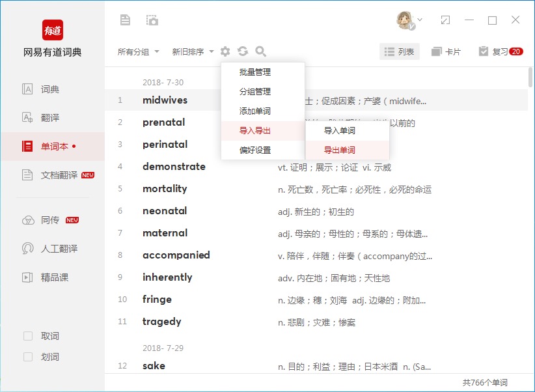Open 人工翻译 human translation
535x392 pixels.
click(59, 249)
